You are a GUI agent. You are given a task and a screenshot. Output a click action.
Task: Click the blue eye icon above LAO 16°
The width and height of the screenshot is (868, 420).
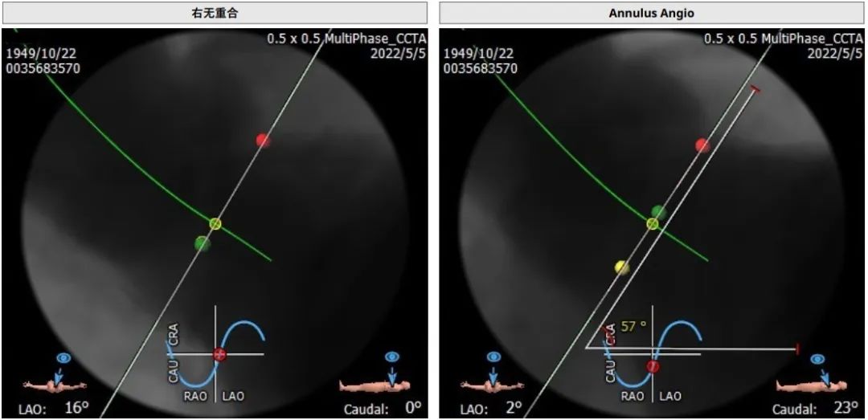[x=63, y=358]
